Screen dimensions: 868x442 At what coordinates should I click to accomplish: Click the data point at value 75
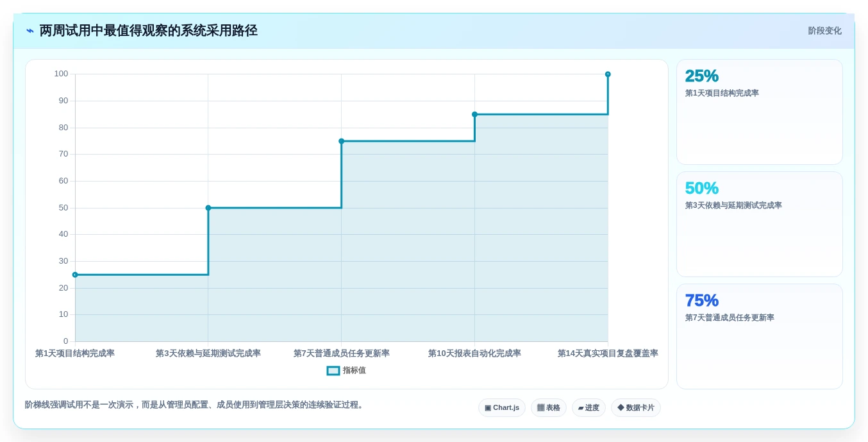342,141
